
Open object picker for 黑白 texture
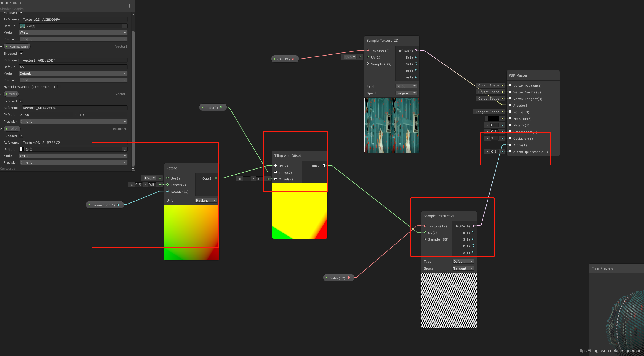point(125,149)
